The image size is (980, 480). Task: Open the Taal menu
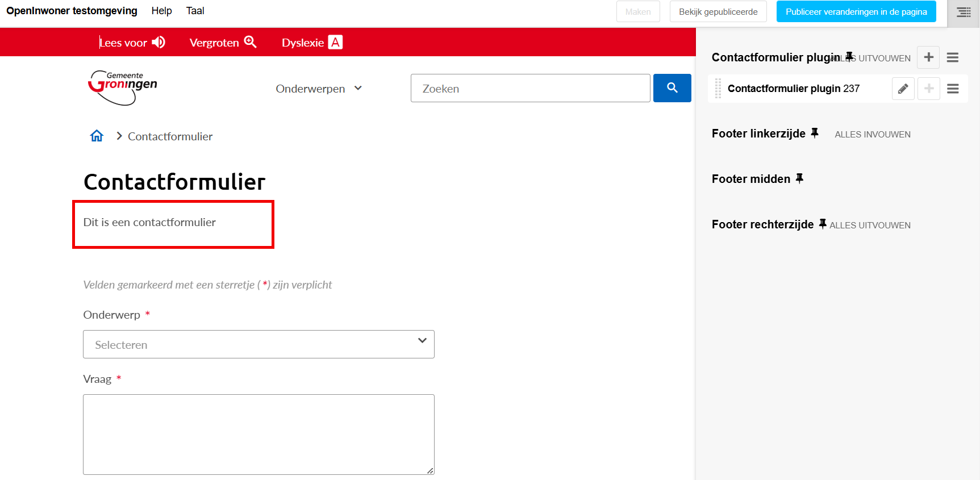point(195,11)
